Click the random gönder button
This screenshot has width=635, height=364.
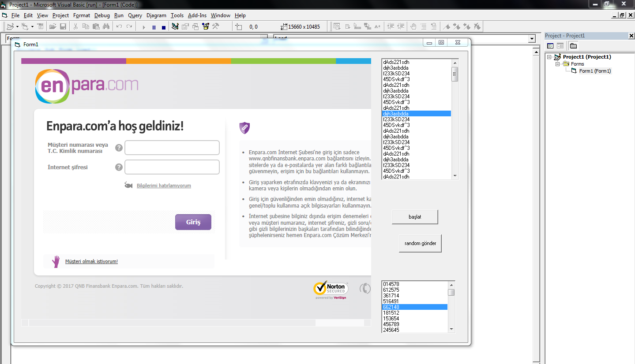pos(420,244)
